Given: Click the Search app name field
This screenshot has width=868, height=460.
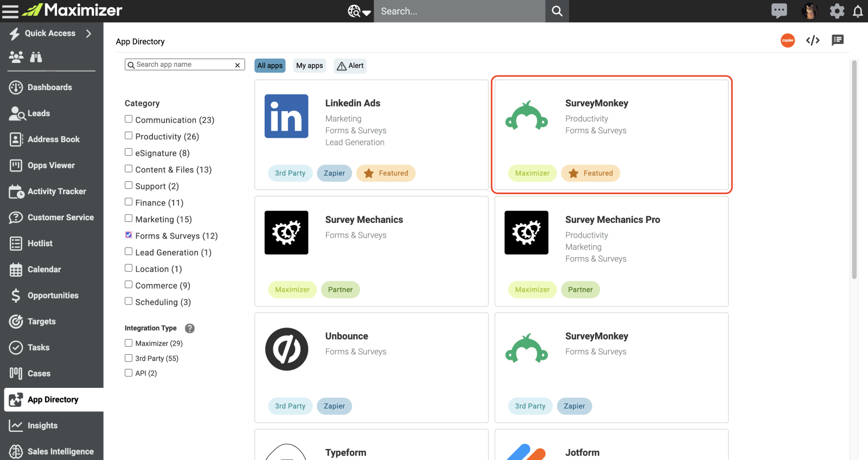Looking at the screenshot, I should point(184,65).
